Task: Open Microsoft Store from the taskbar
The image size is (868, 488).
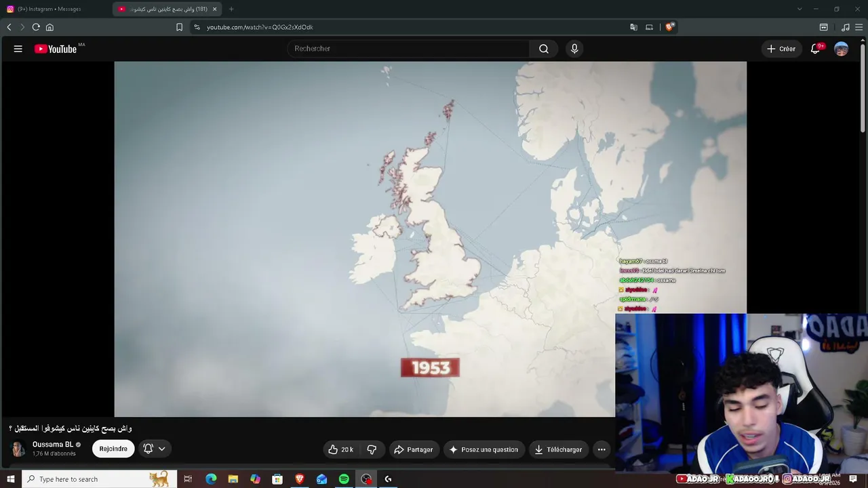Action: pyautogui.click(x=277, y=479)
